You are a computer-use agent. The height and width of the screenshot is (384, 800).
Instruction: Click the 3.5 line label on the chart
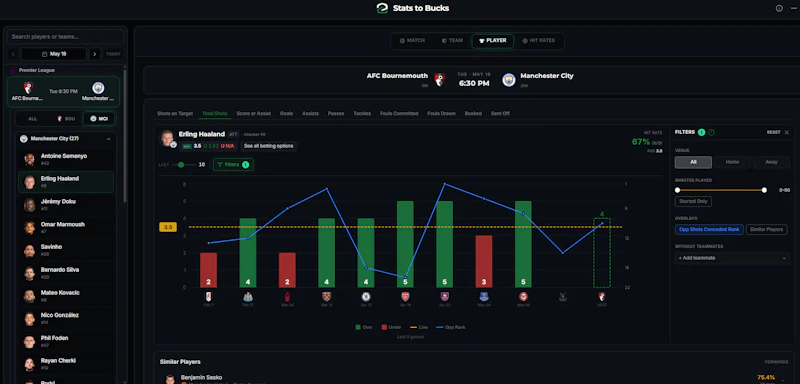(x=168, y=227)
